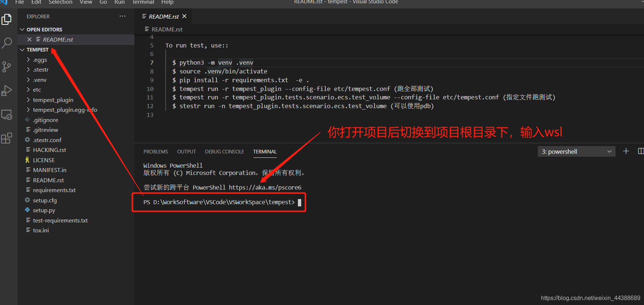This screenshot has height=305, width=644.
Task: Open the setup.py file
Action: coord(44,210)
